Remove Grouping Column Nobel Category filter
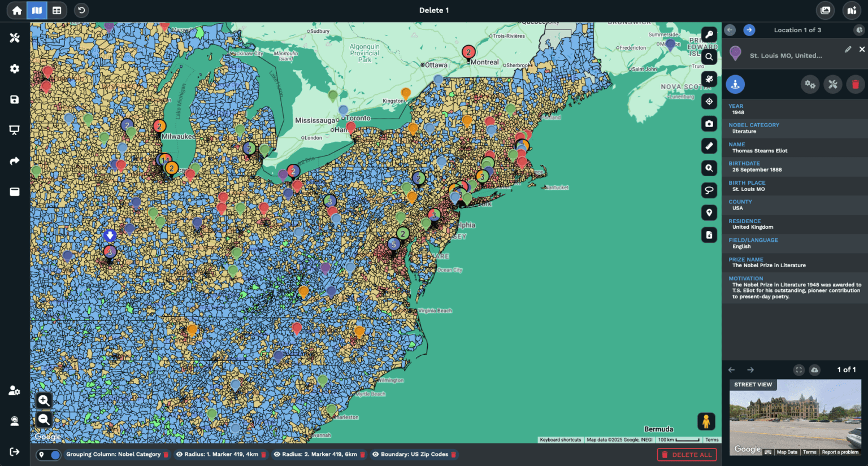This screenshot has width=868, height=466. (x=166, y=454)
